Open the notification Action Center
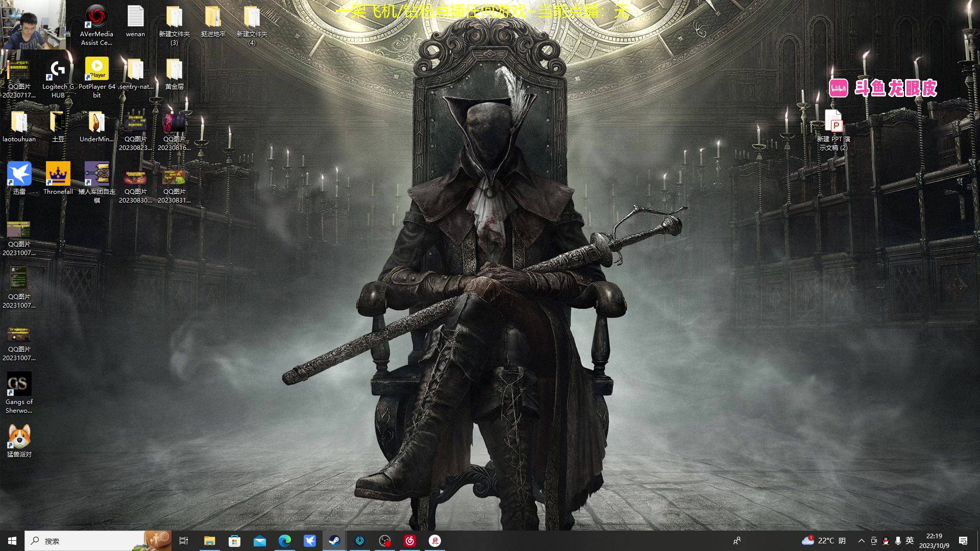 [x=963, y=541]
